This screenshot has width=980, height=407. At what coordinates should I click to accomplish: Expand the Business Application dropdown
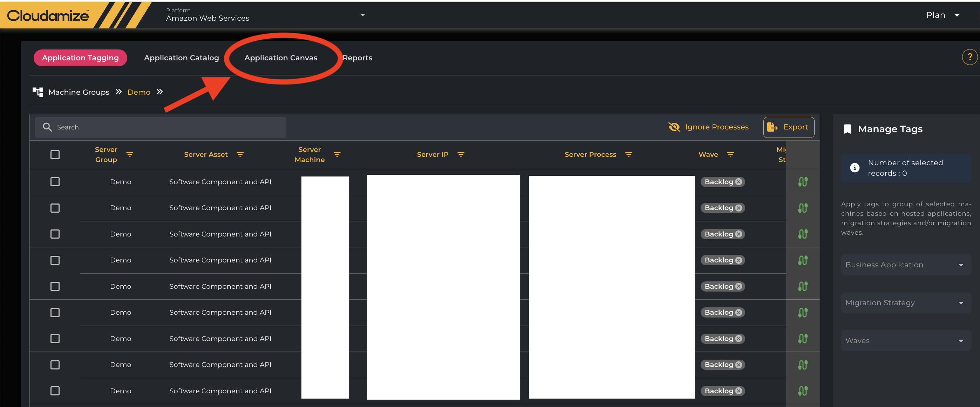pos(905,265)
